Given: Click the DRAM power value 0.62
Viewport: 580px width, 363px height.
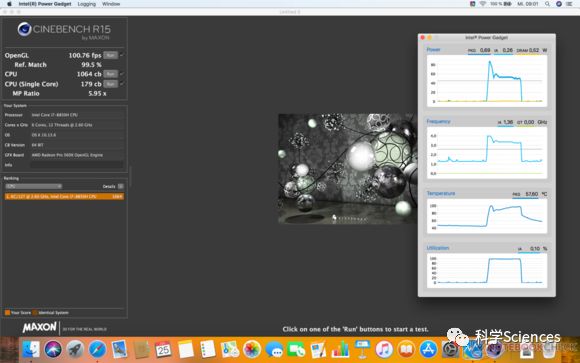Looking at the screenshot, I should [x=534, y=50].
